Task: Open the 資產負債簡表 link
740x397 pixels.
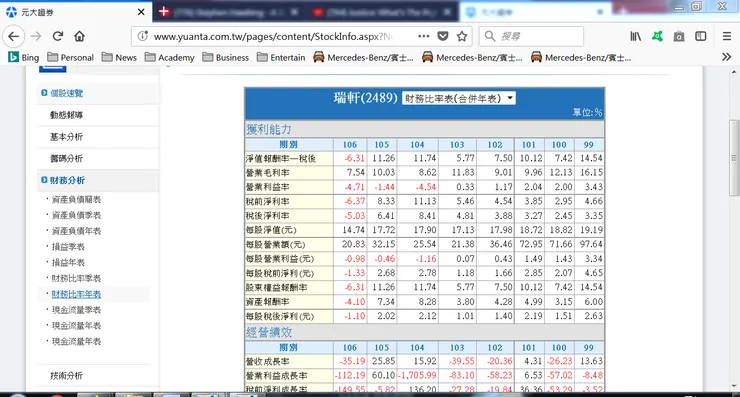Action: (76, 199)
